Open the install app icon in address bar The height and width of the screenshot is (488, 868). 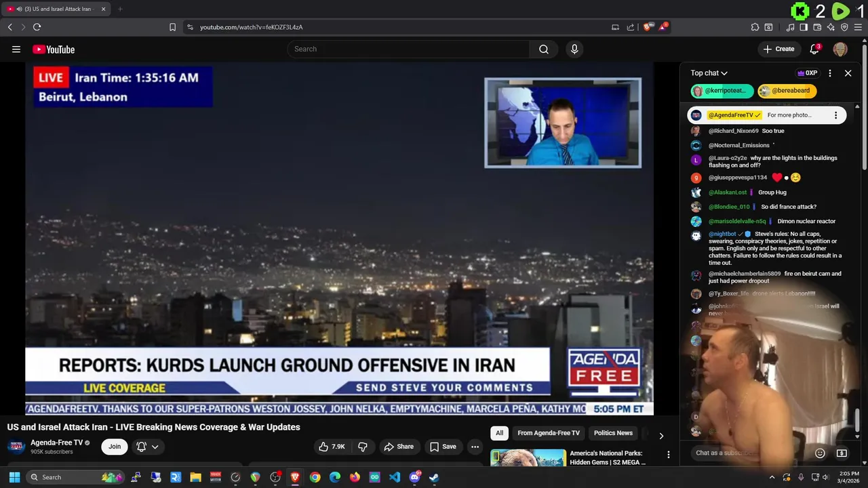[615, 27]
